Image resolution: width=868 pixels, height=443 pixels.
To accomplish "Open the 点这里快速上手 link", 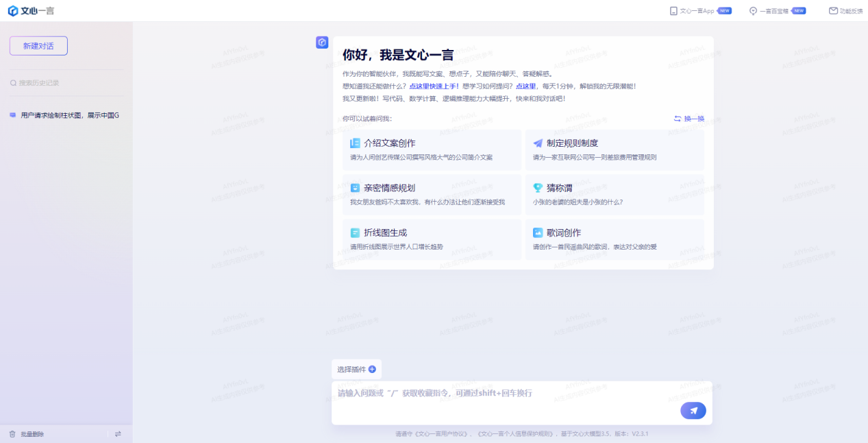I will 434,86.
